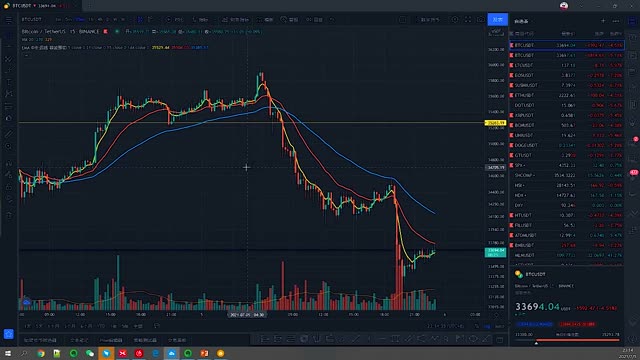Open the first bottom panel tab
Image resolution: width=640 pixels, height=360 pixels.
[x=40, y=340]
